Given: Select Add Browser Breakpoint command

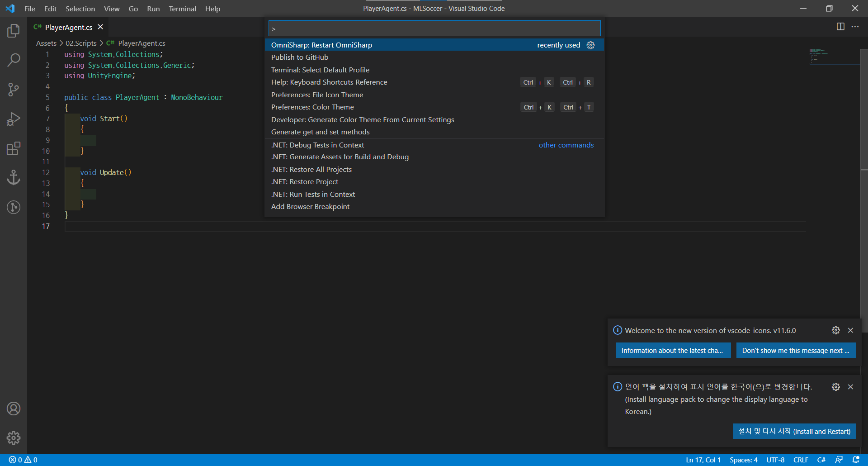Looking at the screenshot, I should (x=434, y=207).
